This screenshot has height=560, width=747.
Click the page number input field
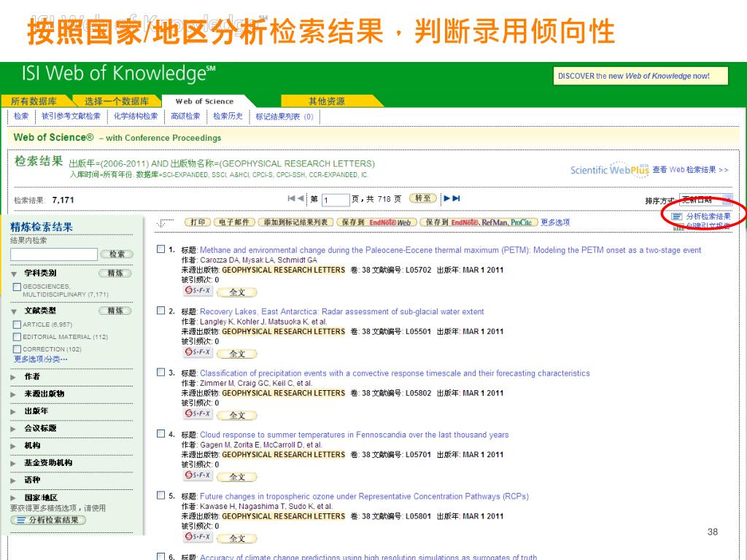[336, 200]
